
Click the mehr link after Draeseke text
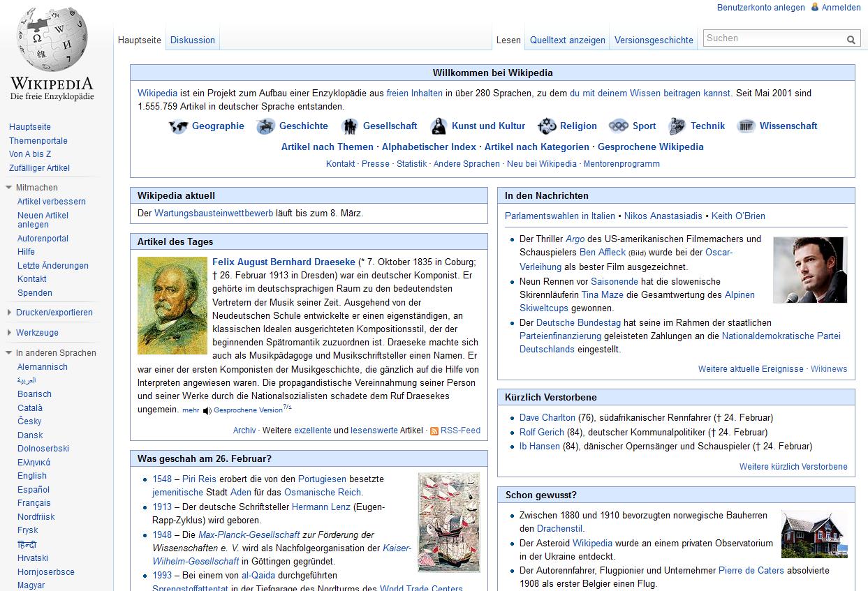tap(191, 410)
